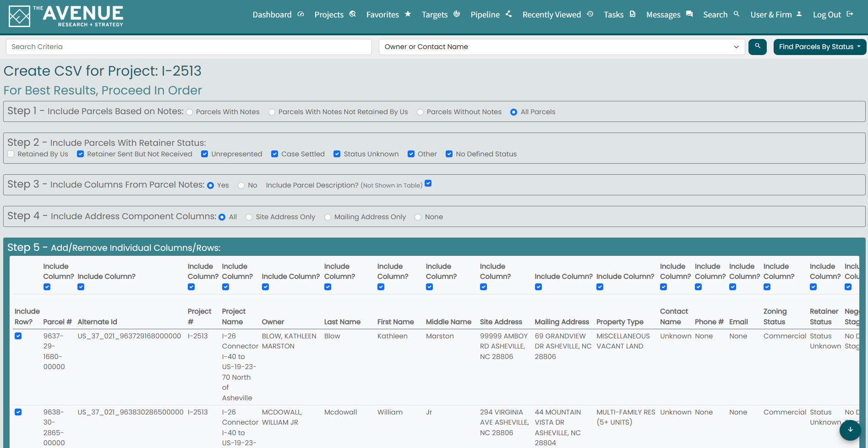The image size is (868, 448).
Task: Select the Parcels Without Notes radio
Action: (x=420, y=112)
